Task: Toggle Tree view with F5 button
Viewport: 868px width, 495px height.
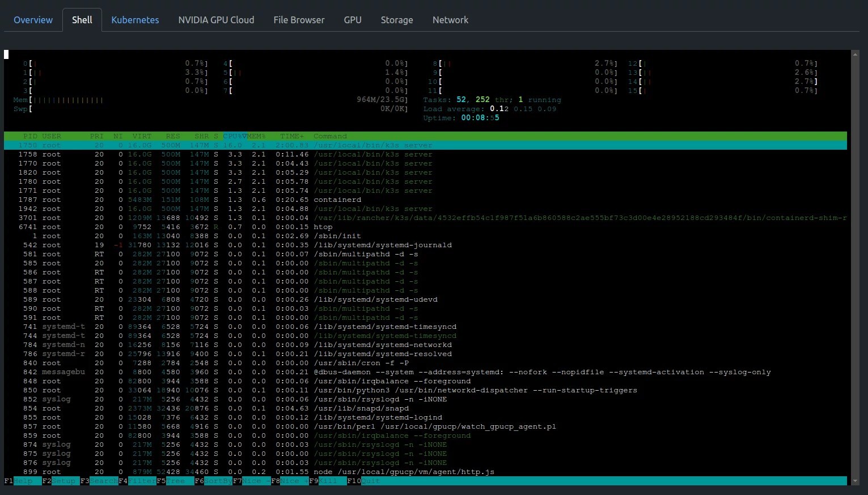Action: [x=175, y=481]
